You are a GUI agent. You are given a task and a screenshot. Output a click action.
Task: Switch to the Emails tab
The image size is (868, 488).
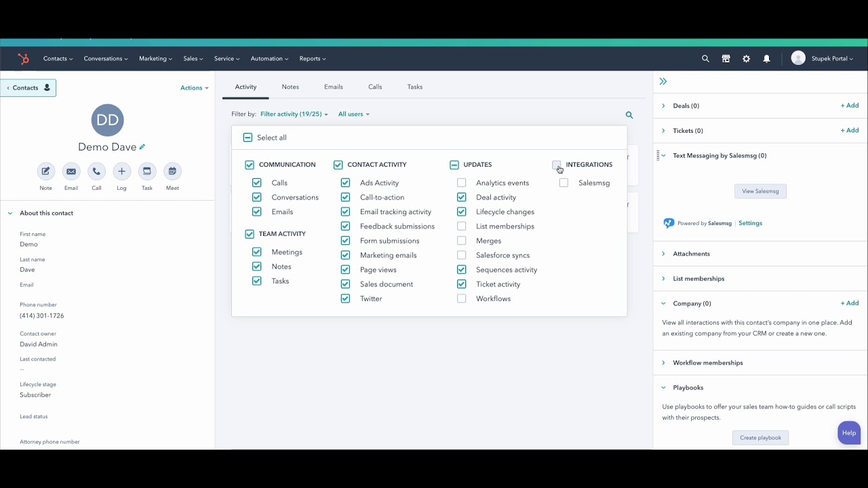pos(334,87)
